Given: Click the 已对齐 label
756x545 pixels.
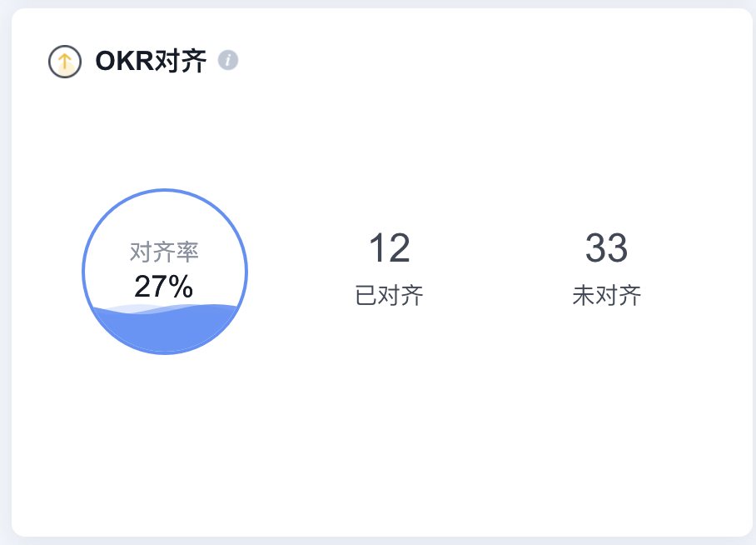Looking at the screenshot, I should [390, 296].
